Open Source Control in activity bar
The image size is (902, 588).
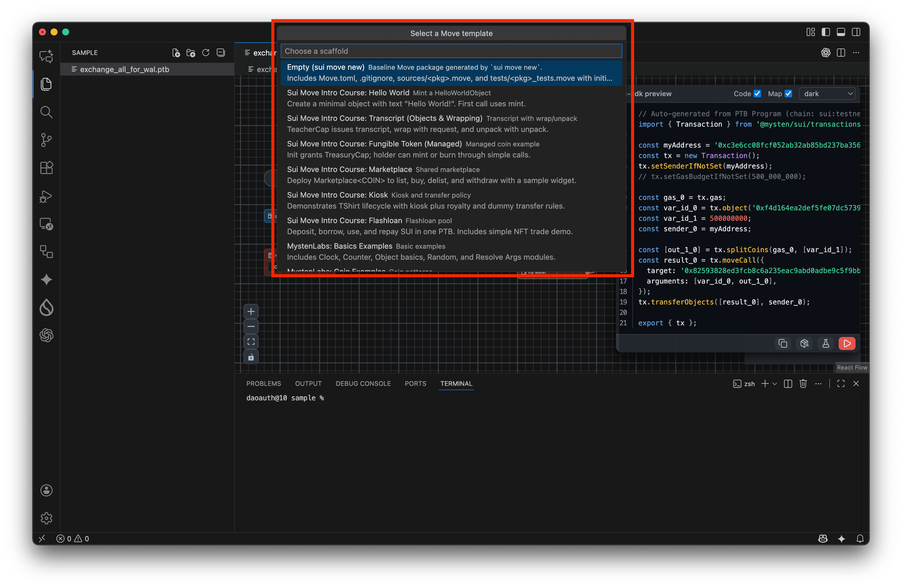pos(46,140)
